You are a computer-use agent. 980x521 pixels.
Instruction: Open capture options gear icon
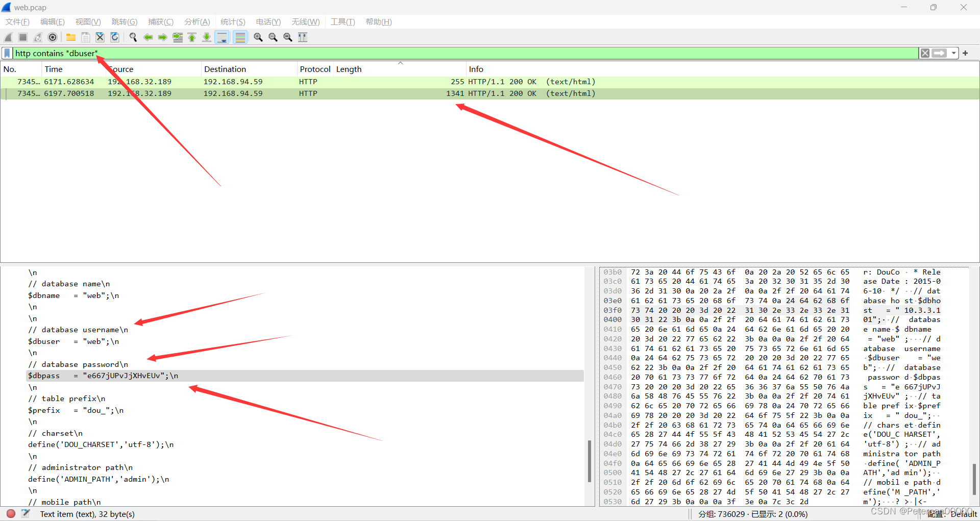coord(53,37)
